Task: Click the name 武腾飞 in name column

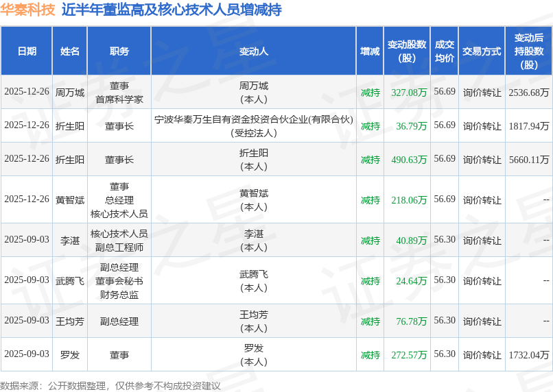Action: [70, 281]
